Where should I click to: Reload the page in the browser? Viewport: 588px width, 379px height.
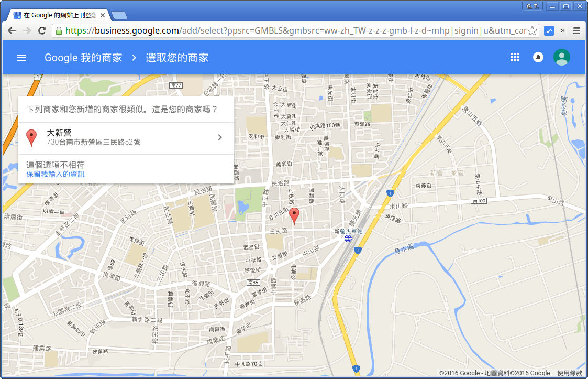coord(42,30)
